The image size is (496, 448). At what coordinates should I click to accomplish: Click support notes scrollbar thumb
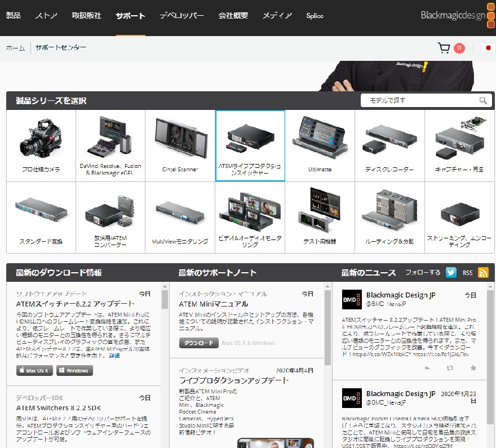point(327,327)
